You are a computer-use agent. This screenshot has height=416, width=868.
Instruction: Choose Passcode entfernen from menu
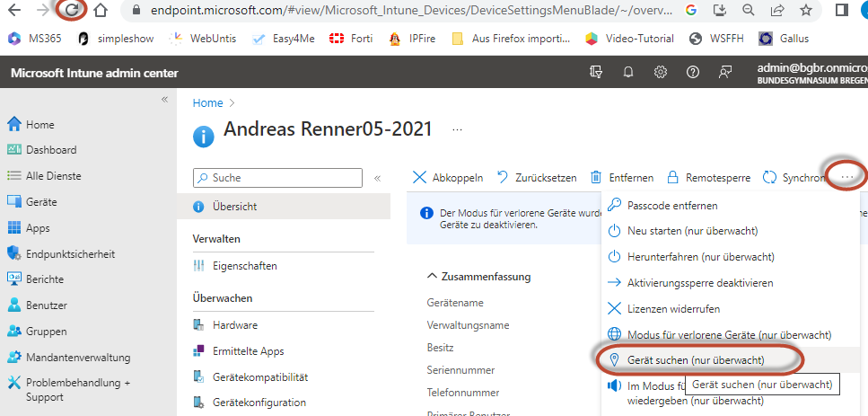pyautogui.click(x=671, y=204)
